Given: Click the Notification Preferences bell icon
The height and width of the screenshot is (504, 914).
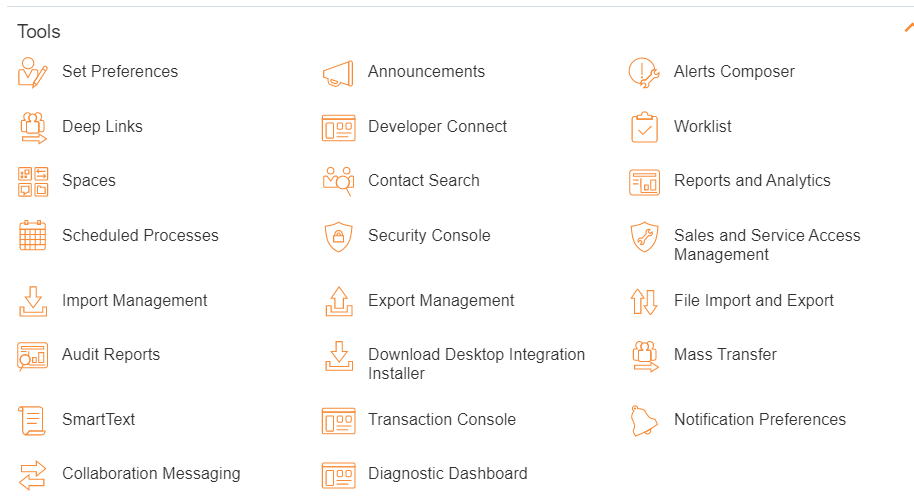Looking at the screenshot, I should click(644, 420).
